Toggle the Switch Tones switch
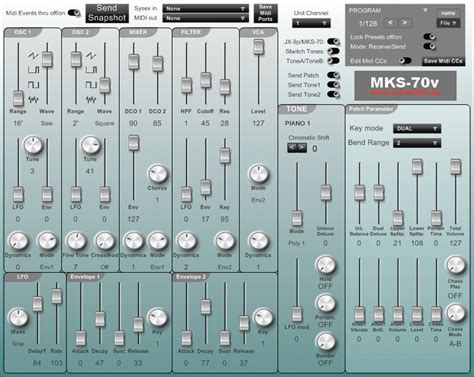 point(333,51)
